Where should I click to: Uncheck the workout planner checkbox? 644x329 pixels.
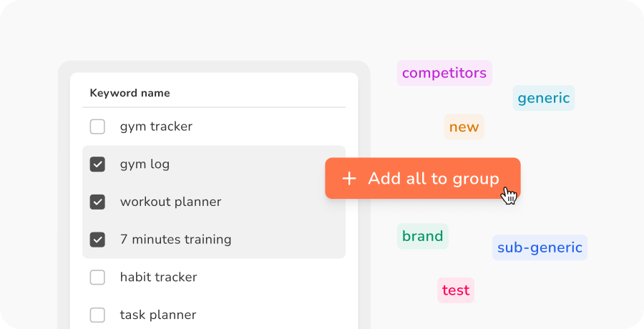[97, 202]
